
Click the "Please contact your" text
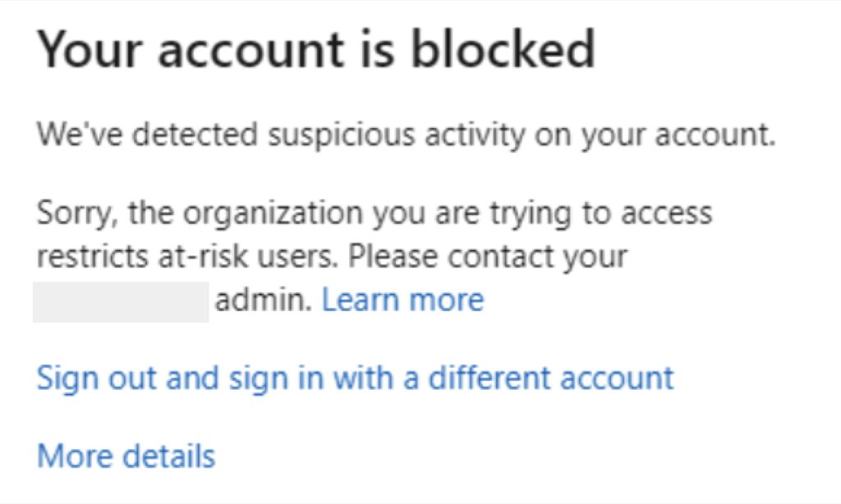[x=487, y=256]
